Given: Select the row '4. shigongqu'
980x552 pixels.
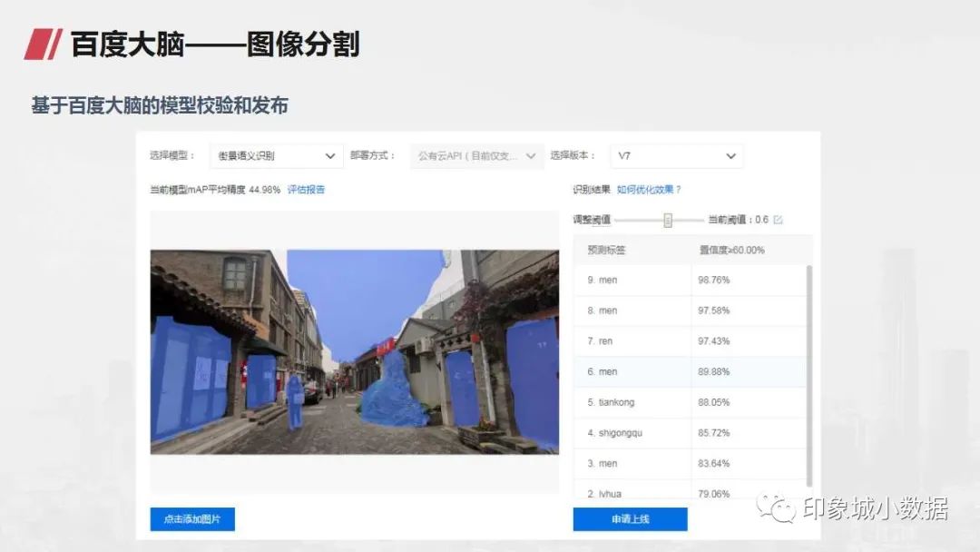Looking at the screenshot, I should 690,433.
